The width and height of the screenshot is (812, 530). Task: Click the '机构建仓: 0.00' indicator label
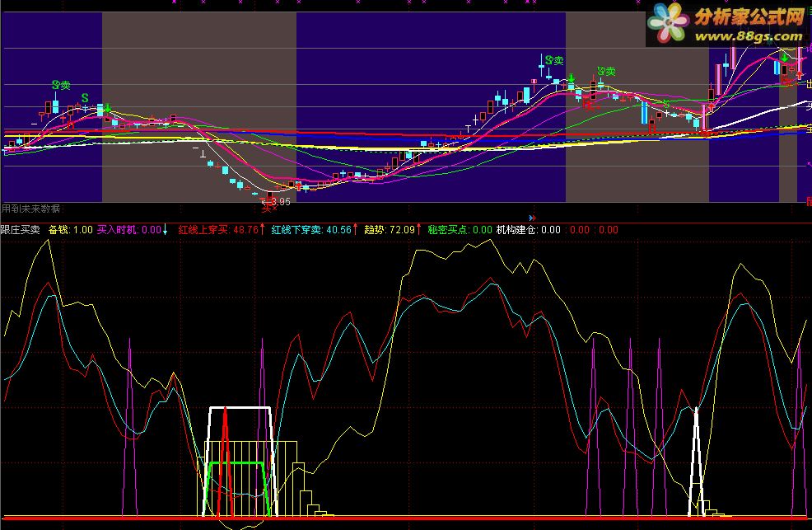click(x=528, y=229)
